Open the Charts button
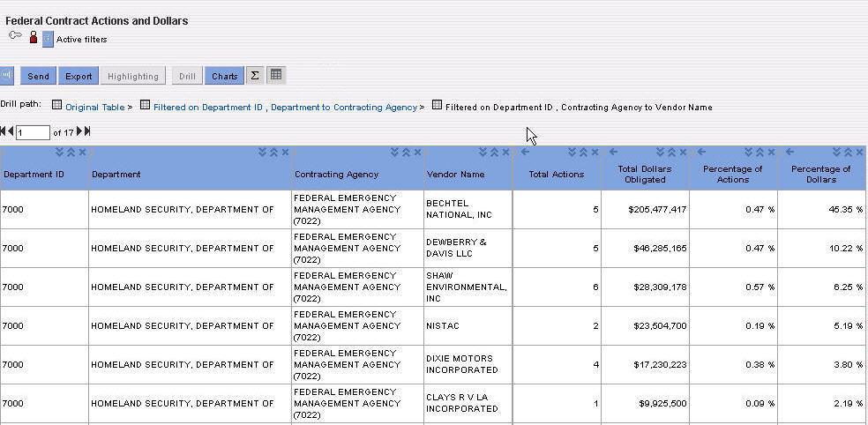Image resolution: width=868 pixels, height=425 pixels. (x=225, y=76)
